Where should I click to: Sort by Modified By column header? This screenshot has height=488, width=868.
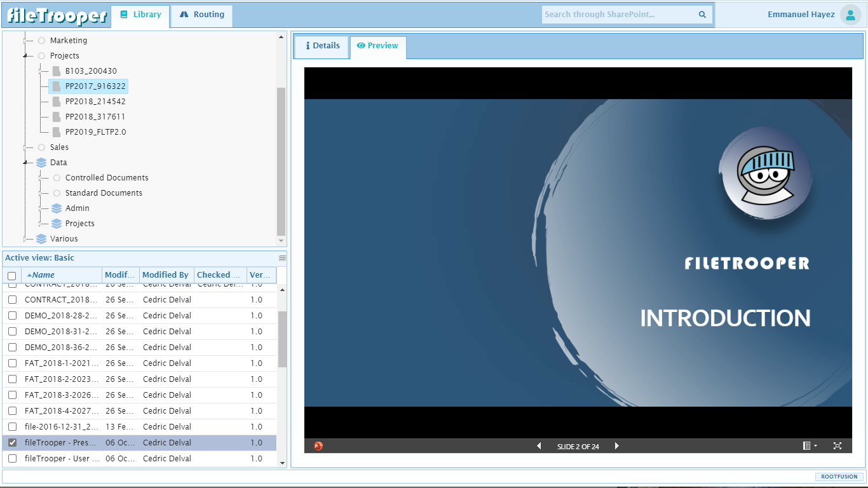pyautogui.click(x=166, y=275)
